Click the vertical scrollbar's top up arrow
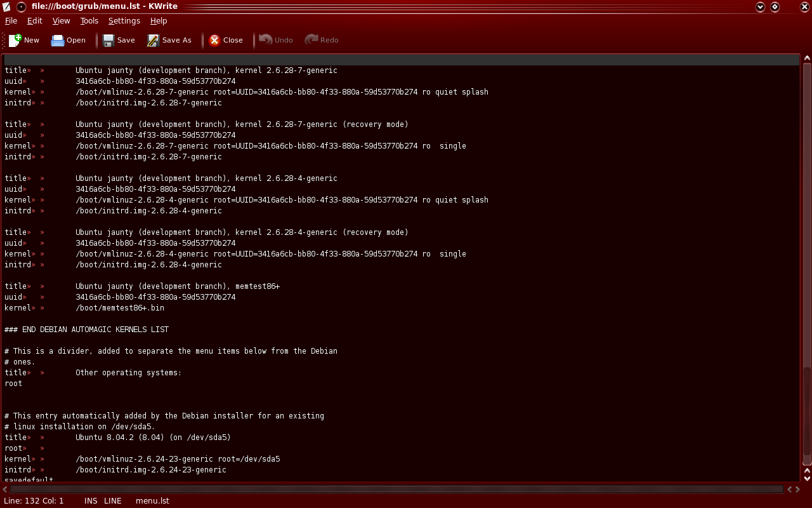The image size is (812, 508). 807,58
